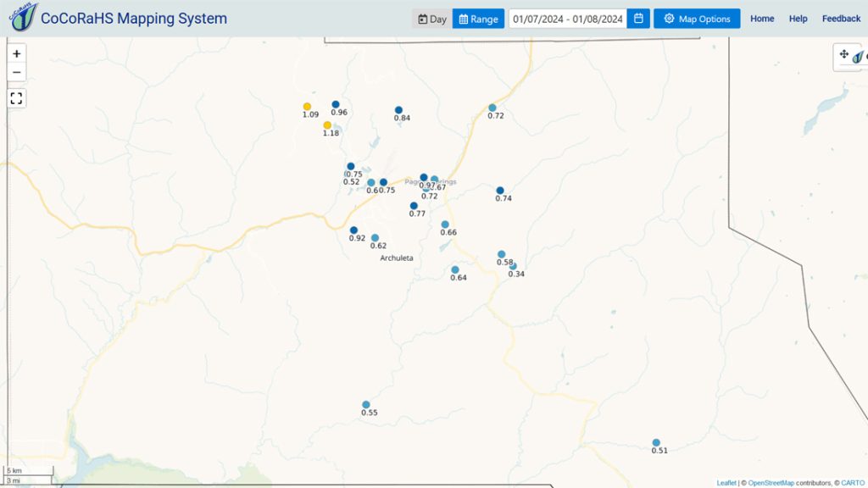Open the CARTO attribution link

click(x=853, y=483)
